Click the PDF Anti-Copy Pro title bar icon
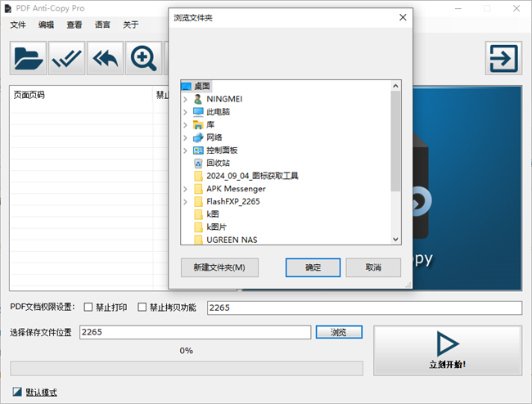This screenshot has width=532, height=404. coord(8,8)
